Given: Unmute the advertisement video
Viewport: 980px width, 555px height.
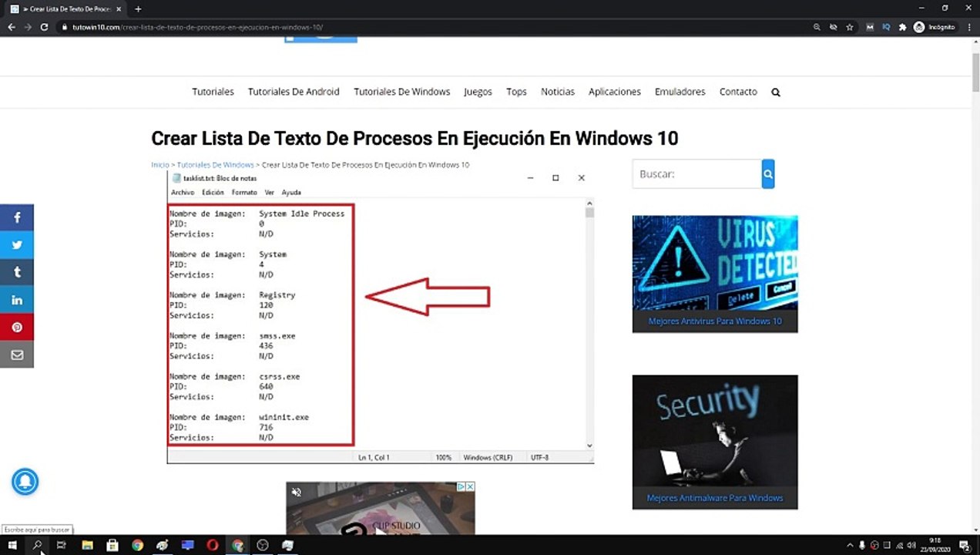Looking at the screenshot, I should pos(296,492).
